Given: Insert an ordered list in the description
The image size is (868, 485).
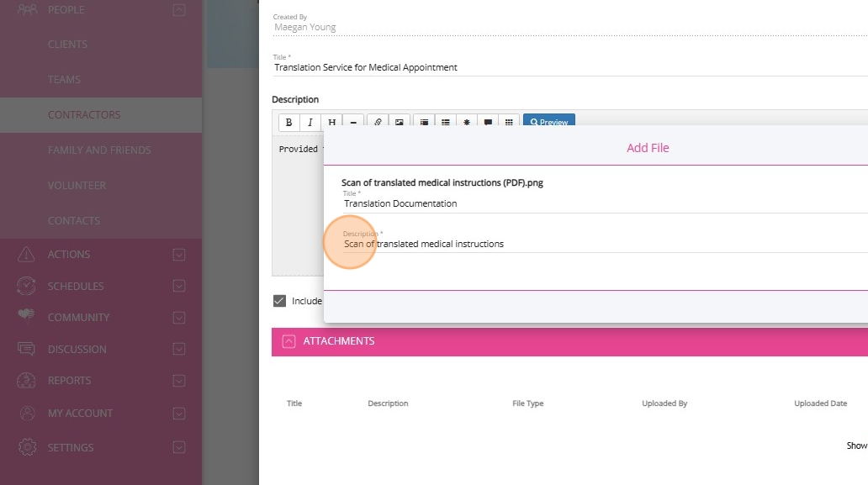Looking at the screenshot, I should coord(424,122).
